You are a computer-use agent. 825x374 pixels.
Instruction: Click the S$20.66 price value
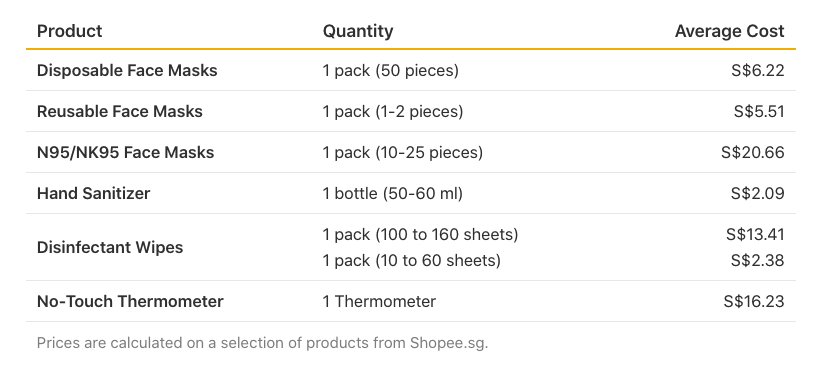click(753, 153)
